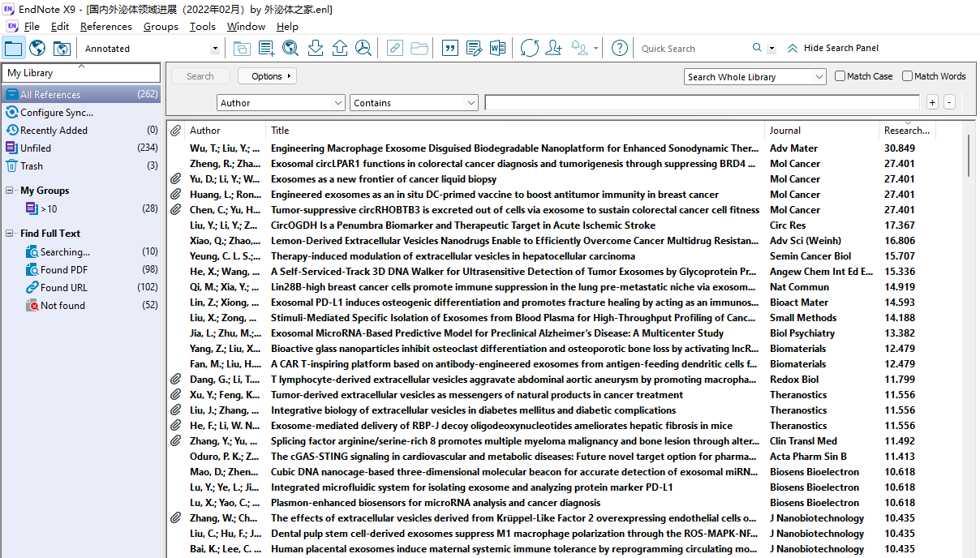Click the EndNote icon beside File menu
980x558 pixels.
click(11, 27)
